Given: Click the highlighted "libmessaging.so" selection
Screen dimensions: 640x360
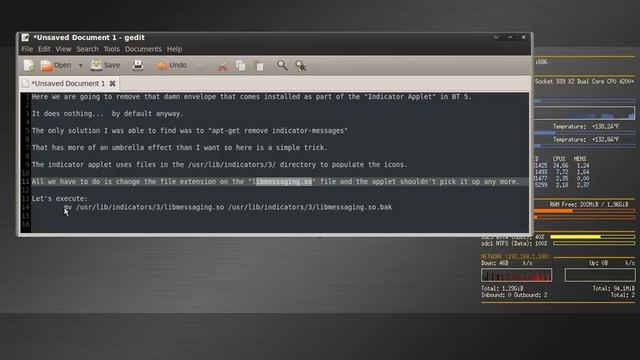Looking at the screenshot, I should (x=284, y=182).
